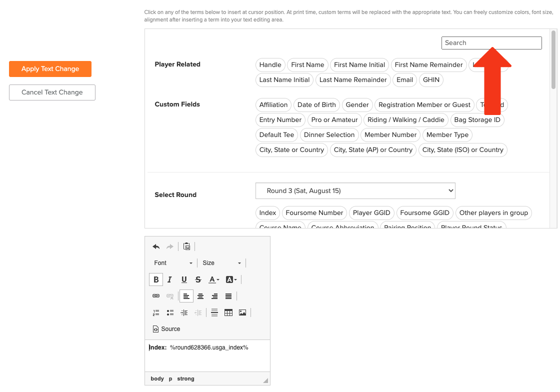Insert the Last Name Initial term
This screenshot has width=560, height=392.
click(284, 80)
